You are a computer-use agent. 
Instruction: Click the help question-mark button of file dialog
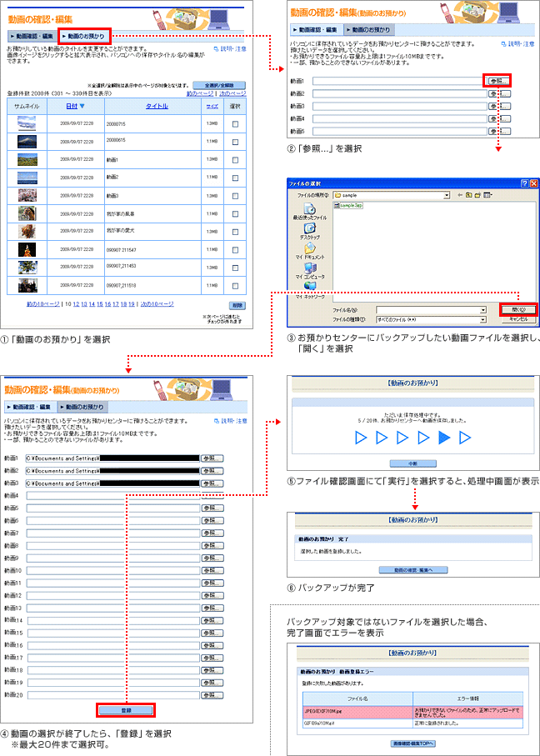coord(524,183)
